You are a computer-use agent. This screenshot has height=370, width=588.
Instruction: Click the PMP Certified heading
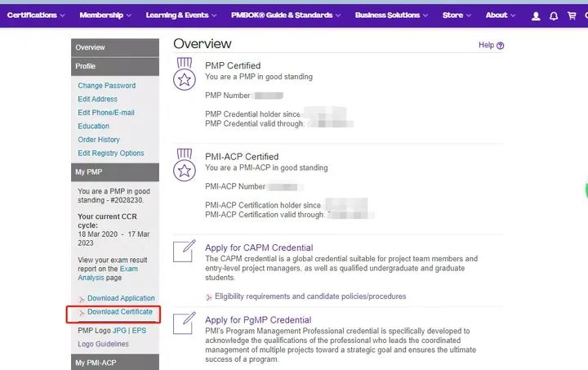pyautogui.click(x=233, y=65)
